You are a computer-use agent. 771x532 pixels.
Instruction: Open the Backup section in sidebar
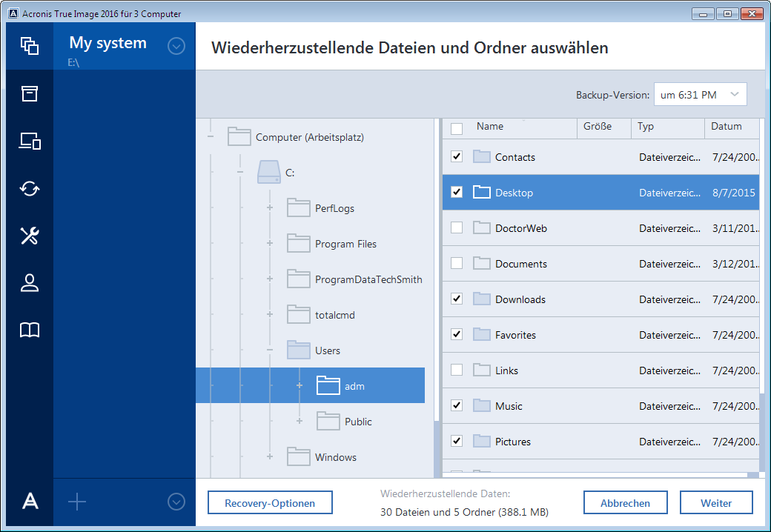(30, 46)
